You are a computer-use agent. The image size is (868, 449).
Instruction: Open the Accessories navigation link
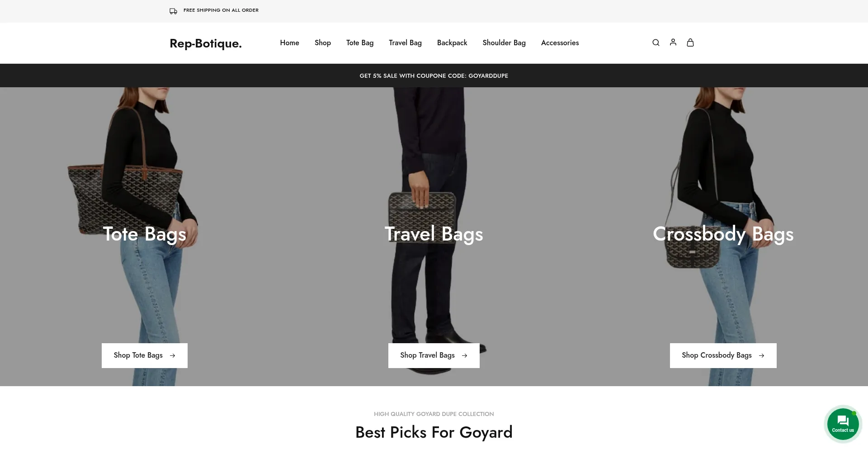coord(560,43)
